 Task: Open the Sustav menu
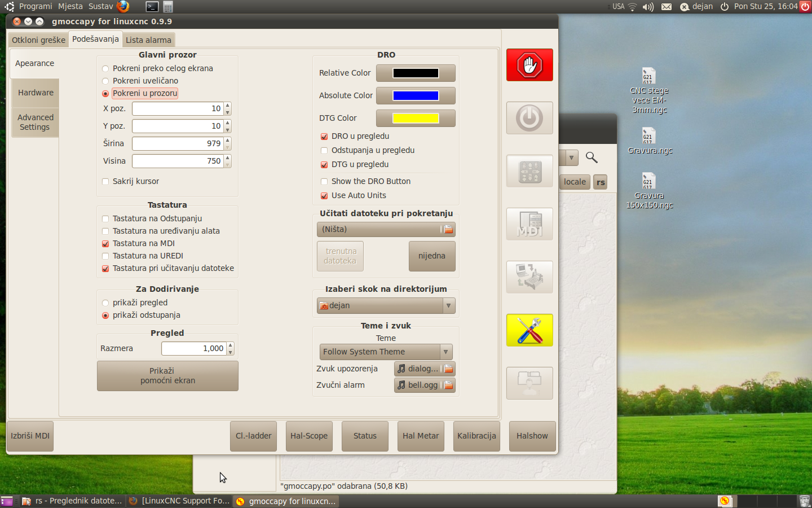(x=101, y=6)
